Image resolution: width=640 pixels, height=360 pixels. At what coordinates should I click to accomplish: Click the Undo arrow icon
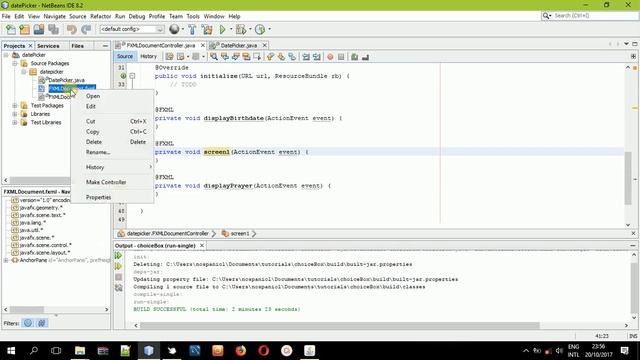(71, 29)
